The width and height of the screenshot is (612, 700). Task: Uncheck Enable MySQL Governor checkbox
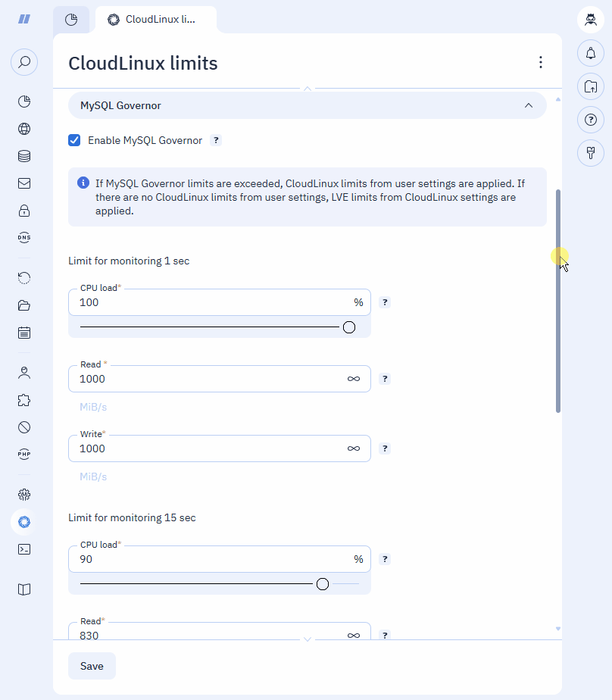pos(74,141)
